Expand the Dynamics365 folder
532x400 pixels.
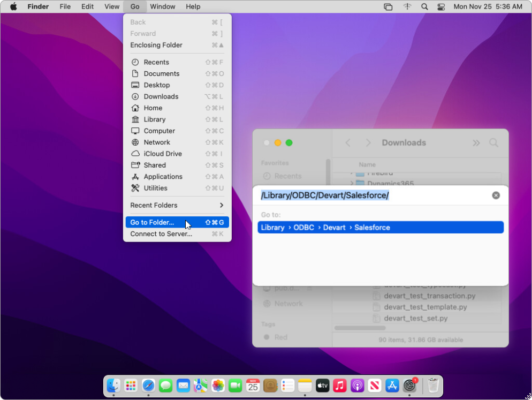click(x=352, y=184)
